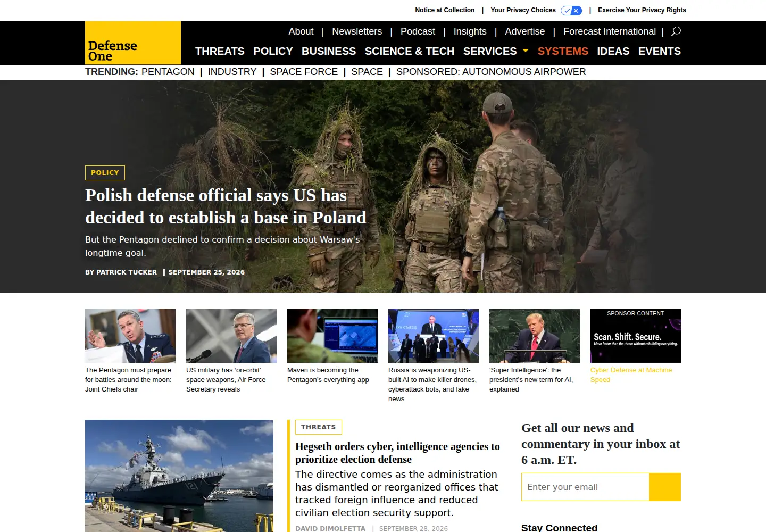Open the warship photo article image
The height and width of the screenshot is (532, 766).
coord(179,476)
